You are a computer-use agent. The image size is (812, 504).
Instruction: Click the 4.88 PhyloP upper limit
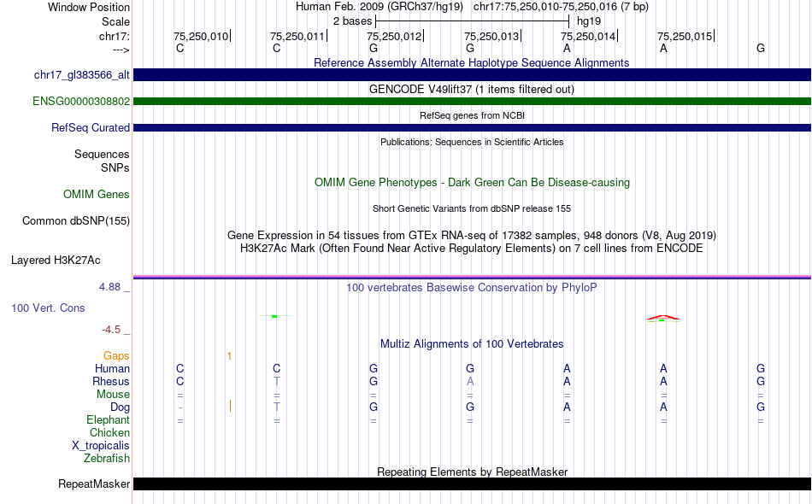tap(109, 287)
